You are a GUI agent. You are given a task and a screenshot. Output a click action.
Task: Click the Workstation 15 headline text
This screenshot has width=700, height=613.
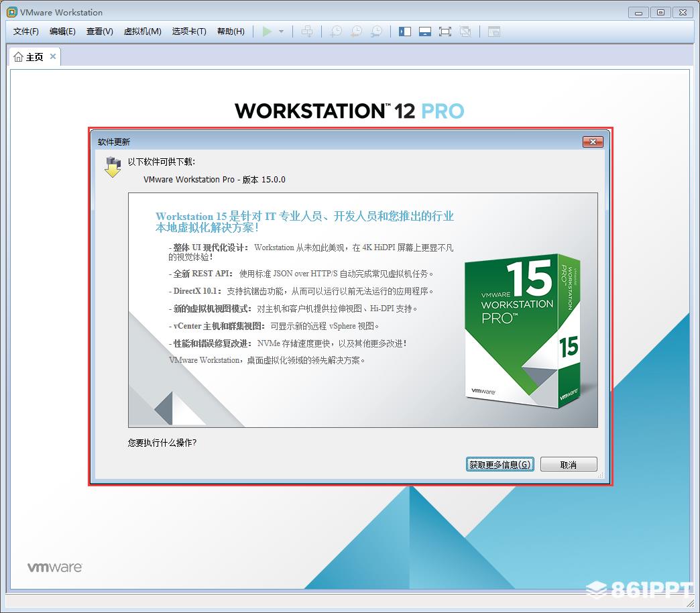point(304,222)
